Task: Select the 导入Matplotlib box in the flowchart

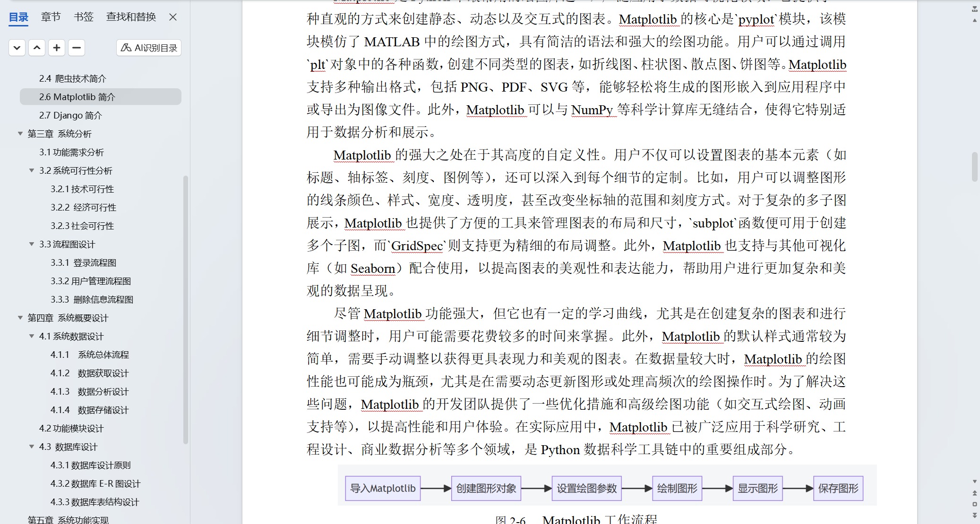Action: coord(383,488)
